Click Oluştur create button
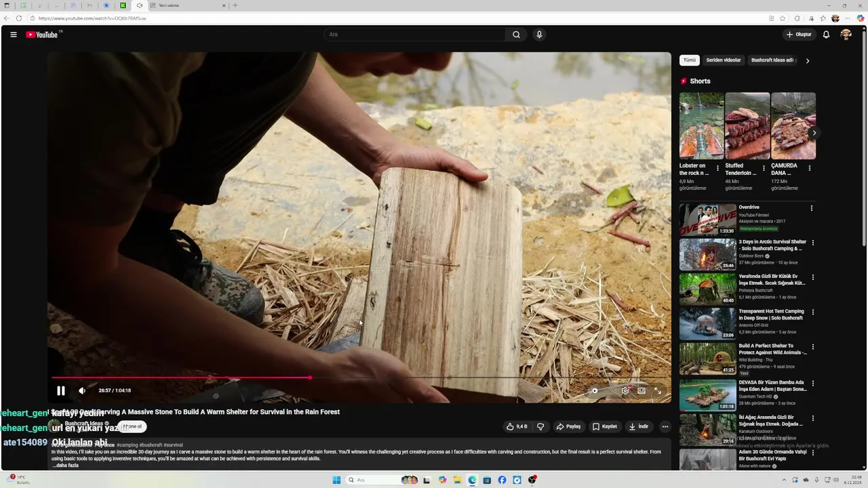The image size is (868, 488). point(799,35)
